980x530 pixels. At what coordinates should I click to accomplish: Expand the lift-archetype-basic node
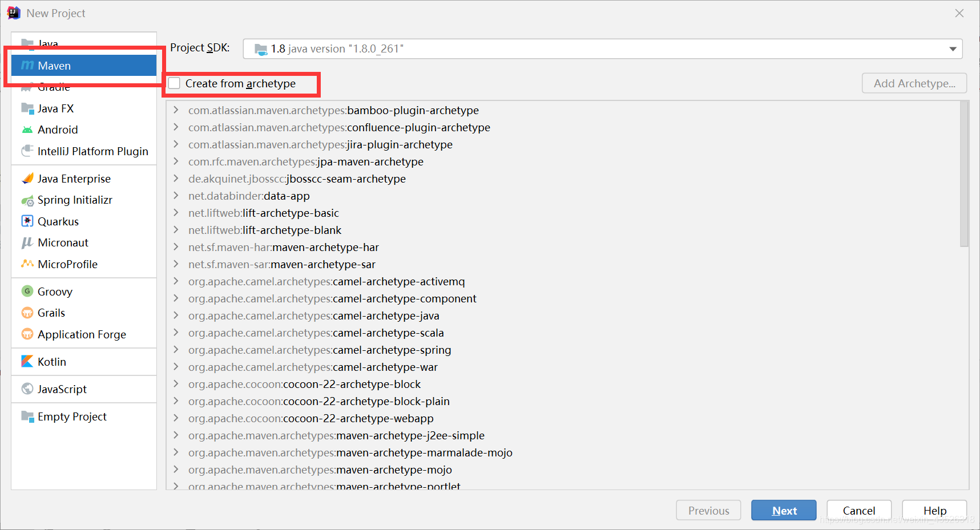[176, 213]
